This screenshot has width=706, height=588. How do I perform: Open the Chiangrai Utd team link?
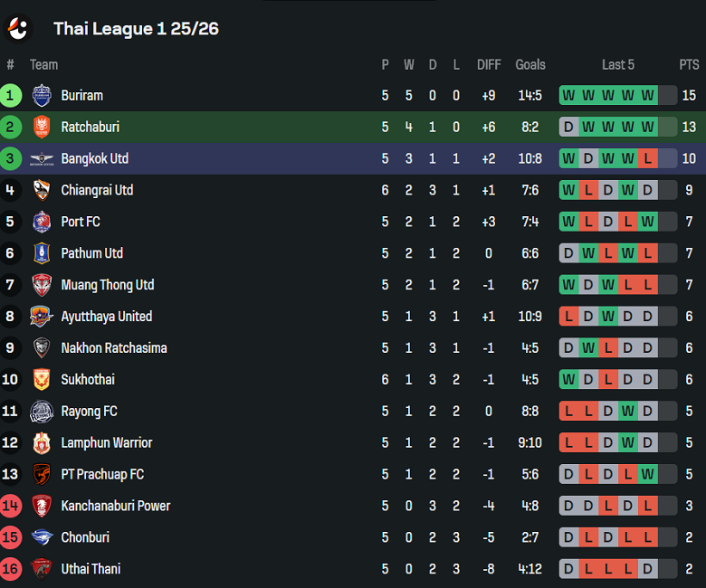pyautogui.click(x=97, y=190)
